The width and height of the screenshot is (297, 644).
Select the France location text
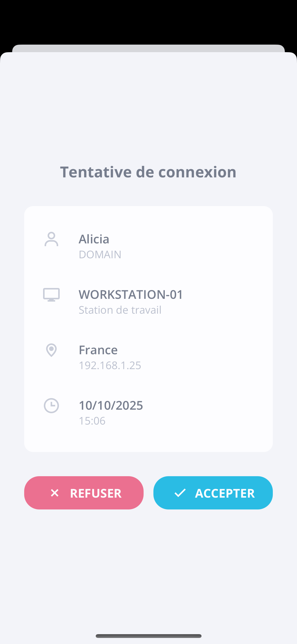coord(98,350)
